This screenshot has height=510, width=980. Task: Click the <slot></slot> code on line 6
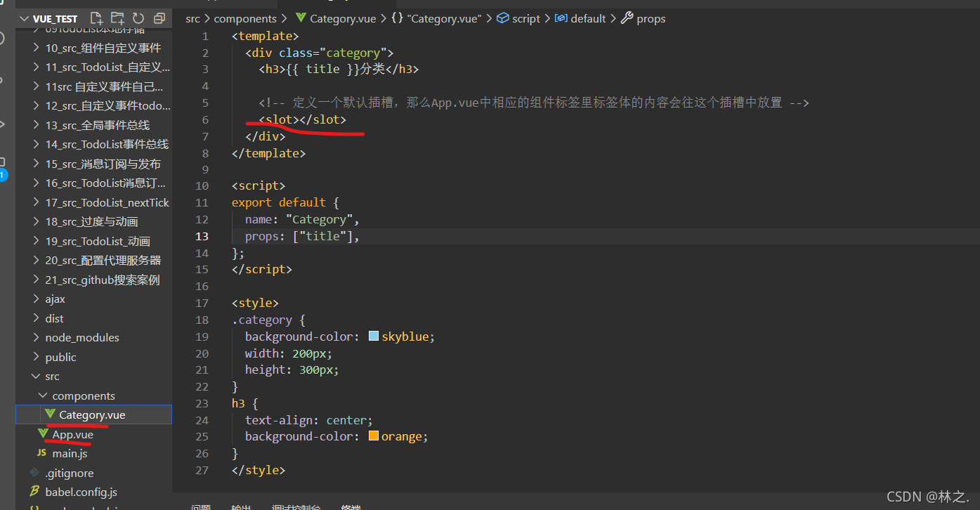point(303,119)
